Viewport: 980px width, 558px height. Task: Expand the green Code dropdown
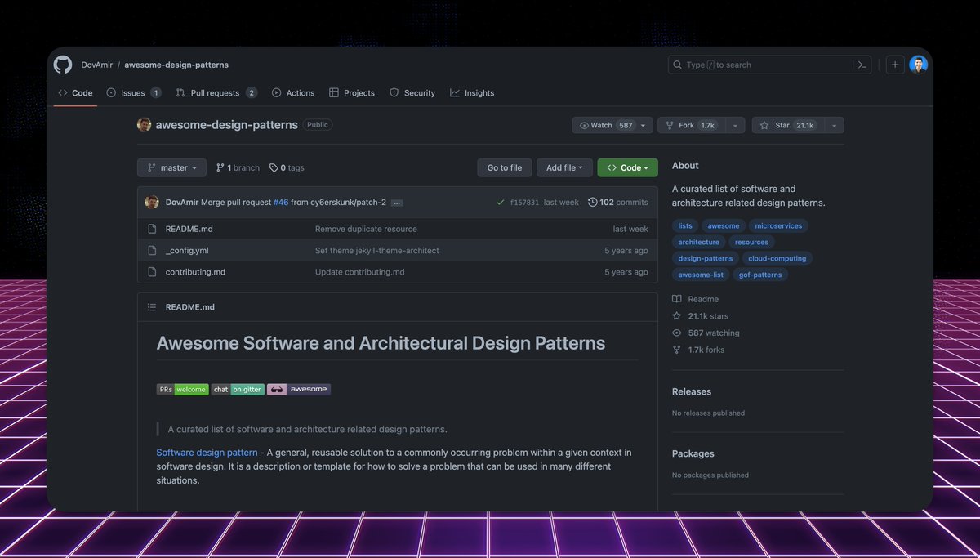(627, 167)
